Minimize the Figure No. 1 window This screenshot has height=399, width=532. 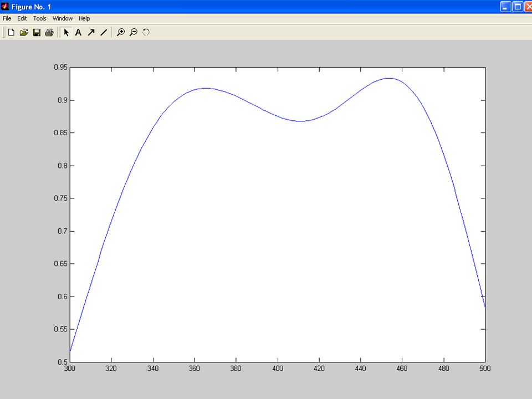point(505,7)
